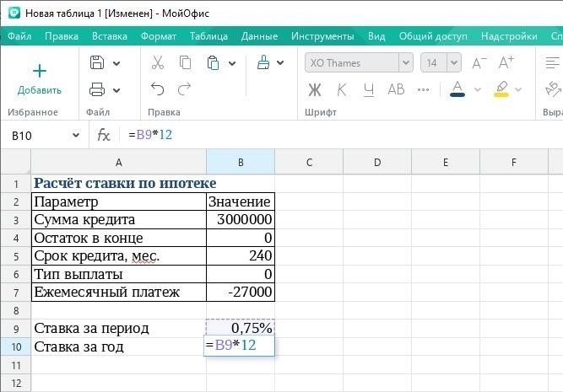Open the Таблица menu
The image size is (563, 392).
(x=208, y=36)
